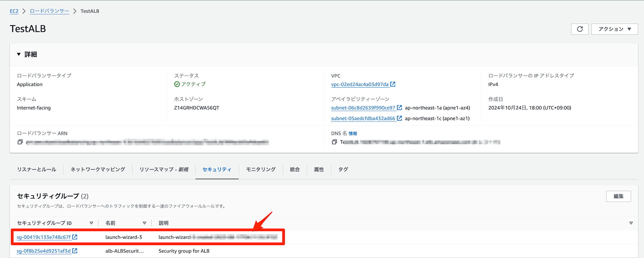Screen dimensions: 644x258
Task: Click external icon beside subnet-06c8d2639f990ce97
Action: [x=399, y=108]
